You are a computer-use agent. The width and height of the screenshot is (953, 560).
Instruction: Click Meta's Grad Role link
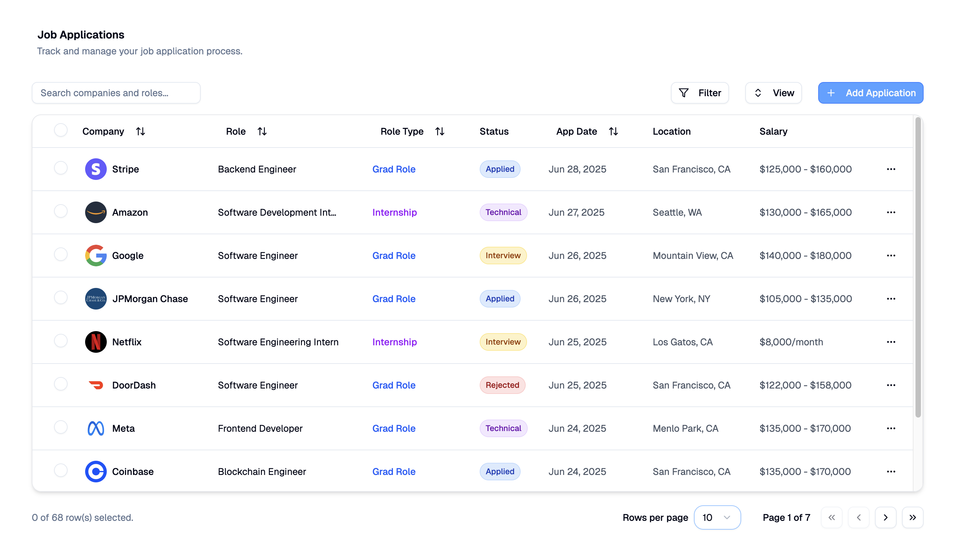(394, 428)
